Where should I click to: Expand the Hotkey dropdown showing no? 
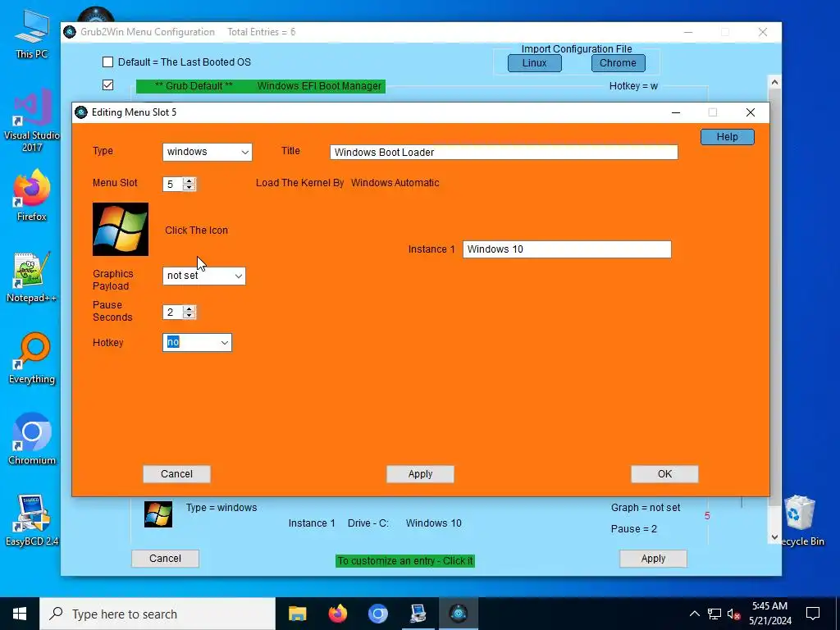pyautogui.click(x=197, y=342)
